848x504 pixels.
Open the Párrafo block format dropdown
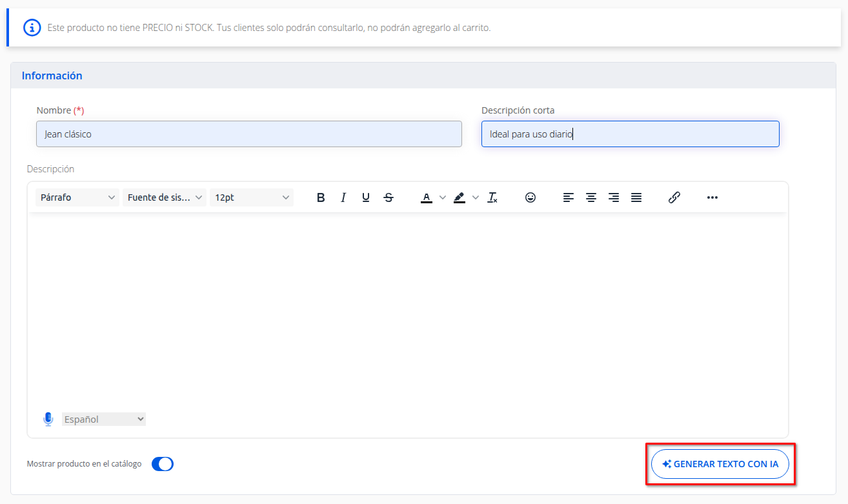pyautogui.click(x=77, y=197)
